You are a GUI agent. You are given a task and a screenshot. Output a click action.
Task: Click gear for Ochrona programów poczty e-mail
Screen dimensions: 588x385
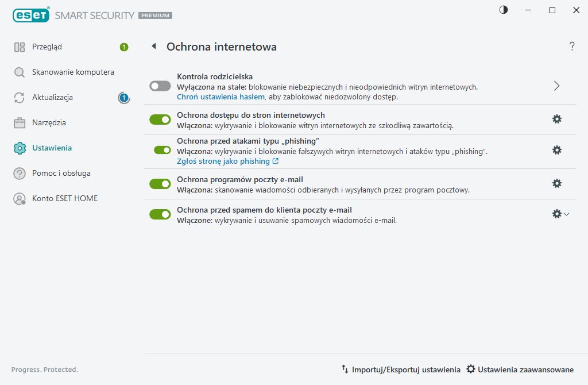point(556,183)
